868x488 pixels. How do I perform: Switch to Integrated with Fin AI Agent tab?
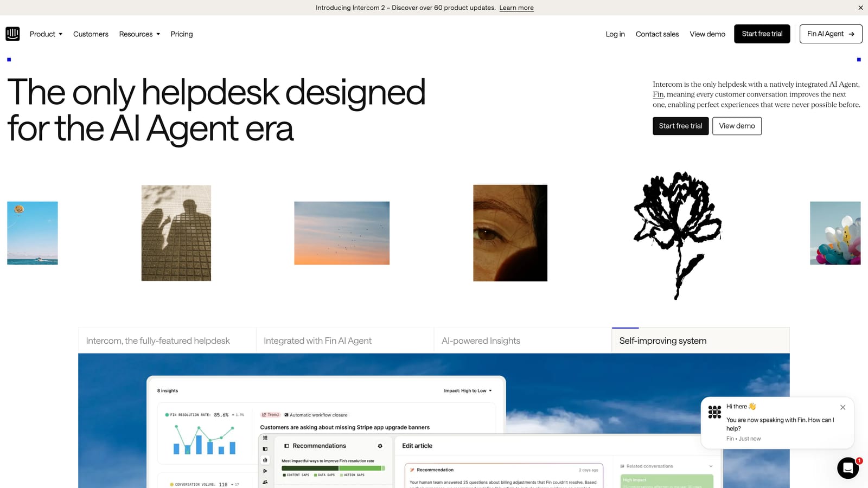345,341
